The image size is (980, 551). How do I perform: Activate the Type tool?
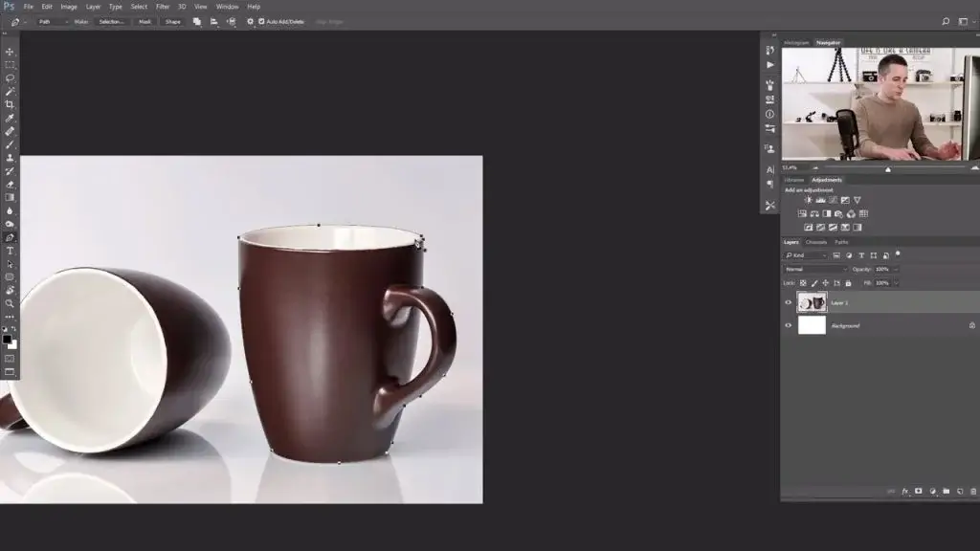(x=10, y=251)
